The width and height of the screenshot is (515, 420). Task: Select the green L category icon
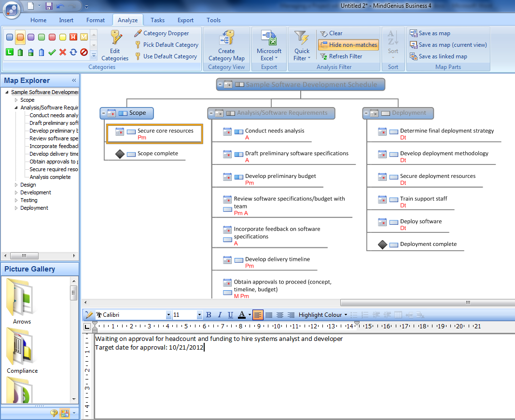click(10, 52)
